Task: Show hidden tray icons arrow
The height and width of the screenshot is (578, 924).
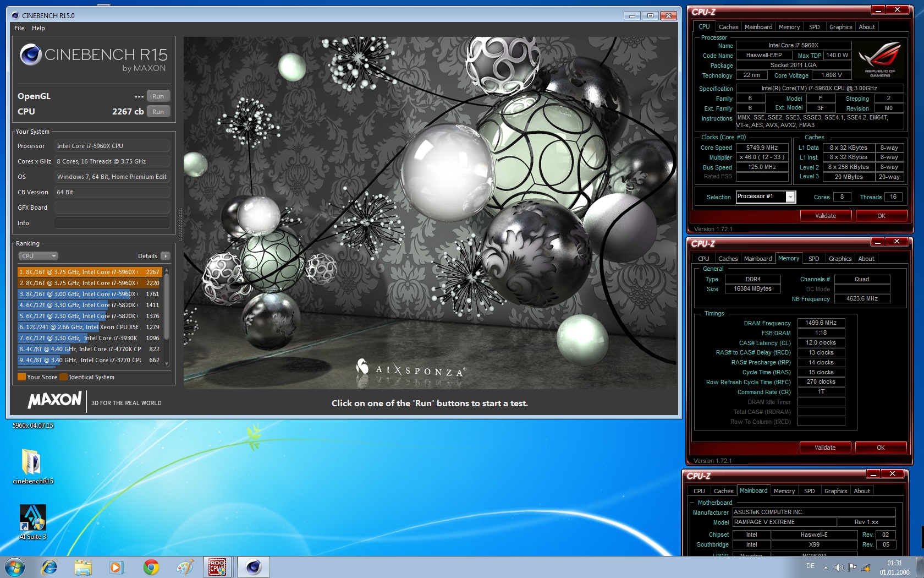Action: [x=826, y=567]
